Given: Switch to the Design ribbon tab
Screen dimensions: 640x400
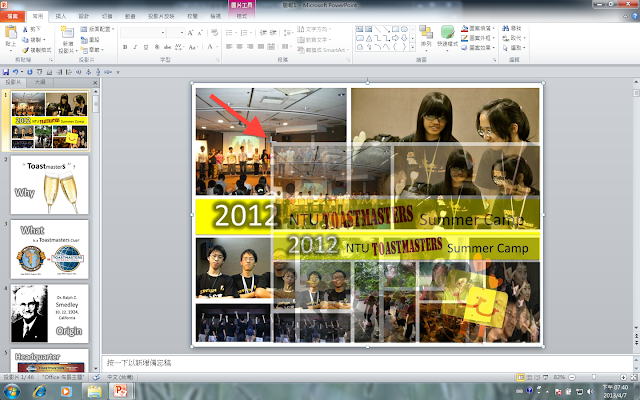Looking at the screenshot, I should pos(84,16).
